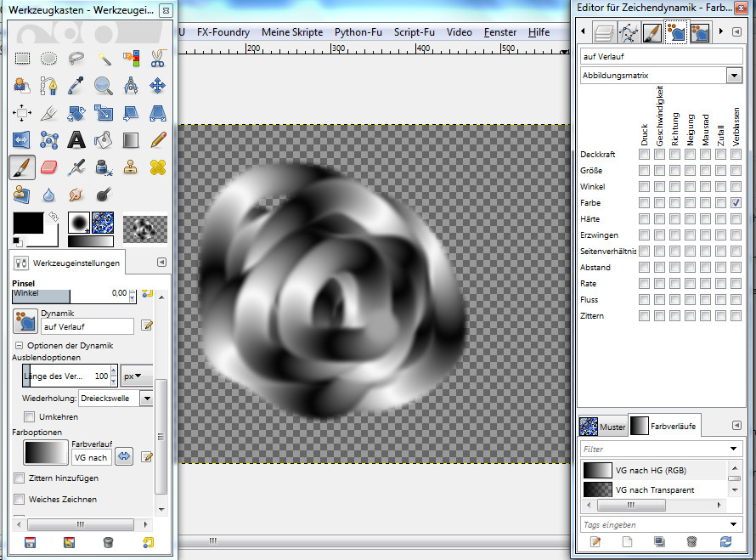This screenshot has width=756, height=560.
Task: Switch to the Muster tab
Action: coord(603,427)
